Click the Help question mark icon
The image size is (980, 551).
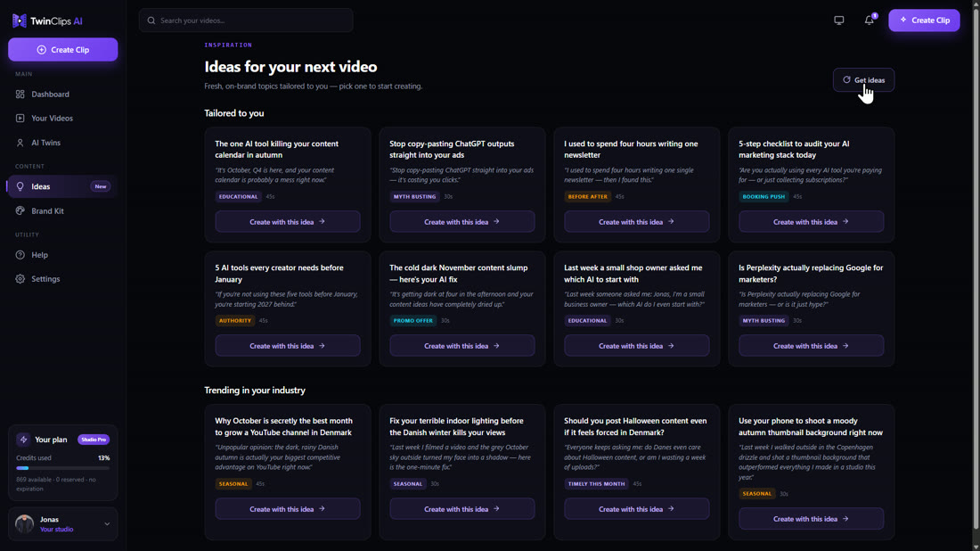[x=20, y=255]
